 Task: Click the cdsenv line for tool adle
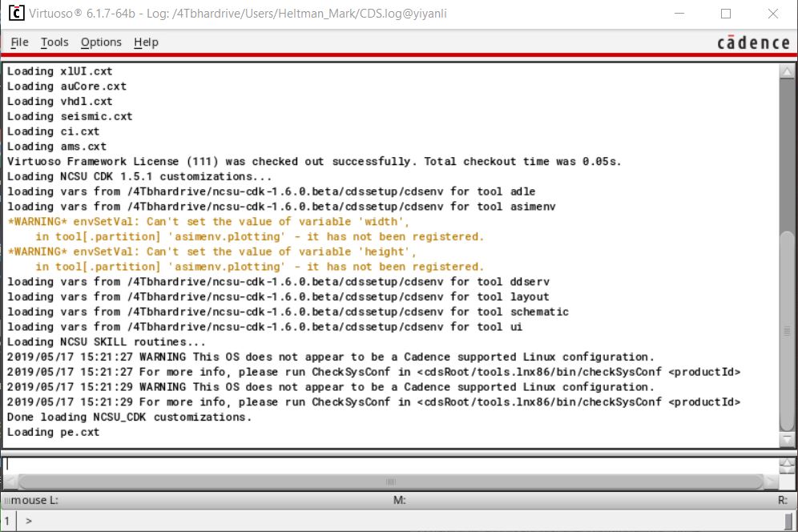tap(272, 191)
